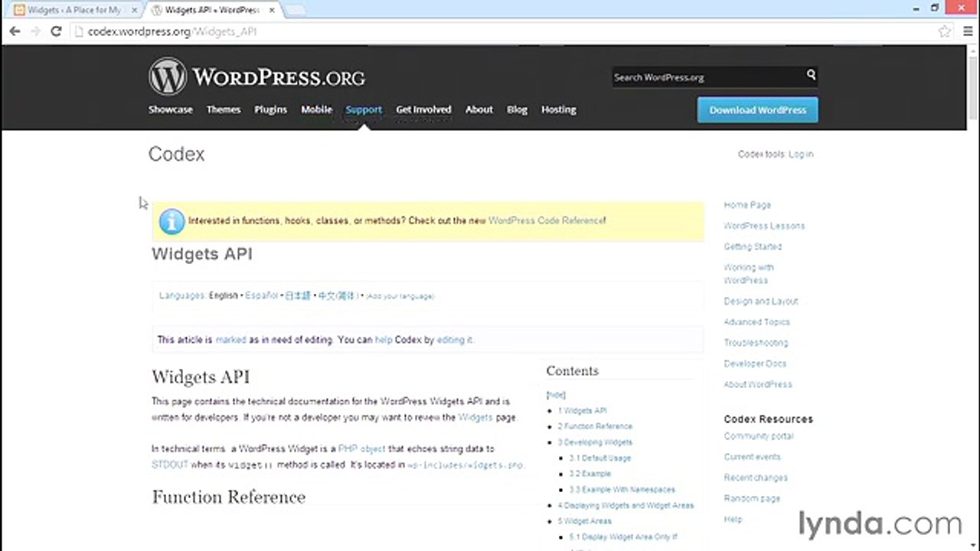Screen dimensions: 980x551
Task: Jump to '1 Widgets API' in Contents
Action: coord(582,411)
